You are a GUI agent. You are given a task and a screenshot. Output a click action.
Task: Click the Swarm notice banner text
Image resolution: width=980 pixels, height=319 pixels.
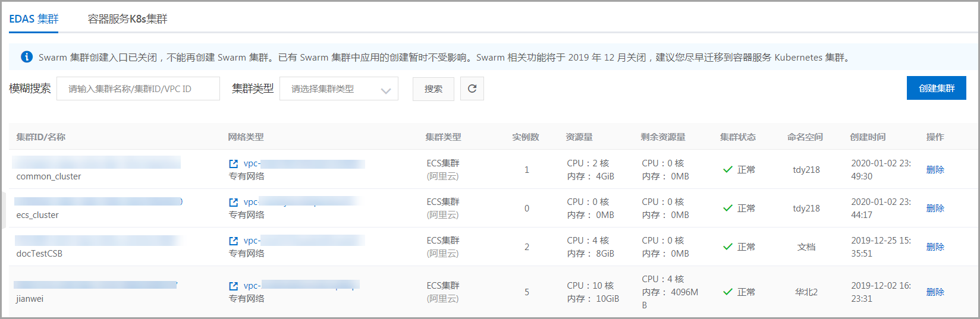(x=445, y=58)
